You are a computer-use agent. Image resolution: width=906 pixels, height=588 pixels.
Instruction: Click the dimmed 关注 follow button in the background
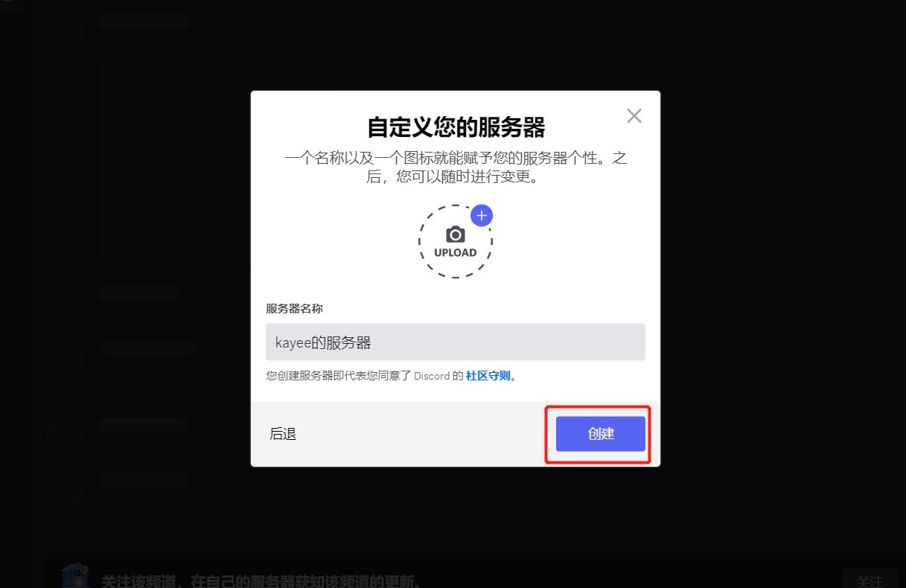pos(870,580)
